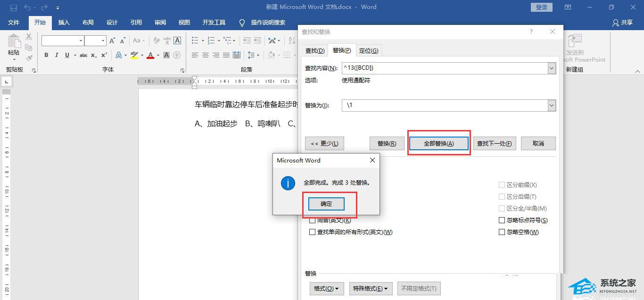Justify paragraph alignment icon
Screen dimensions: 644x300
226,55
